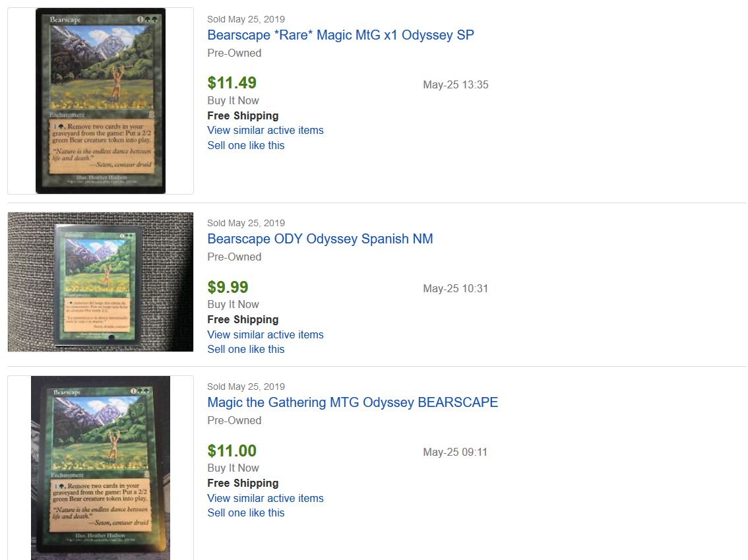The width and height of the screenshot is (748, 560).
Task: Click "Pre-Owned" label under the Spanish NM listing
Action: [x=234, y=257]
